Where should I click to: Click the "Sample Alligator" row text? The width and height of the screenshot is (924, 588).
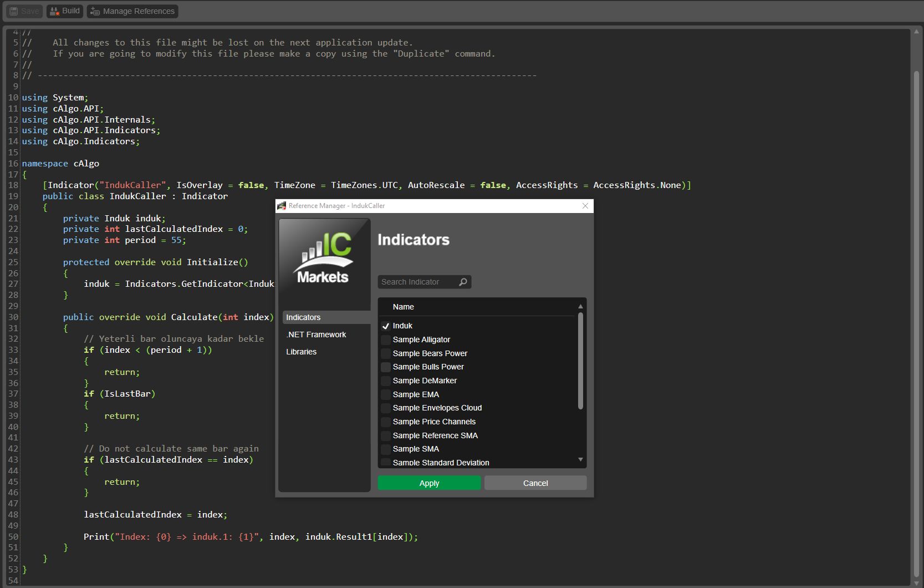coord(421,339)
